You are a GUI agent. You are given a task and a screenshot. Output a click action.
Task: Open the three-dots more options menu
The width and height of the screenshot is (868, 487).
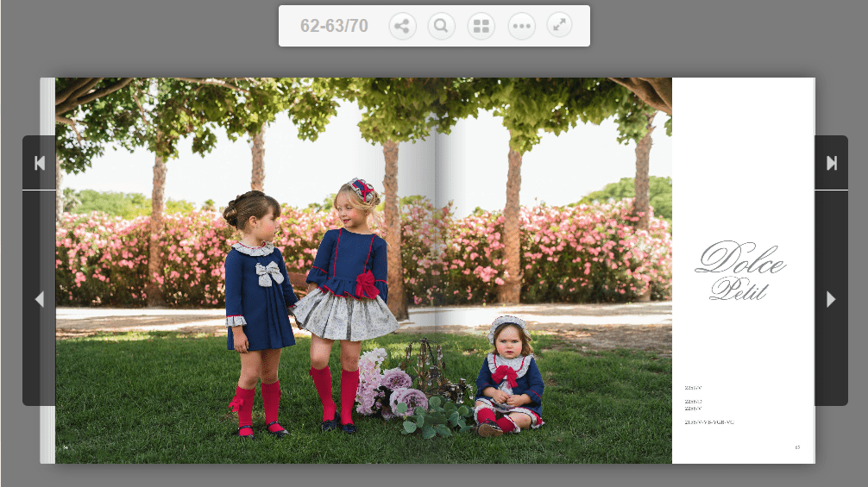point(521,26)
